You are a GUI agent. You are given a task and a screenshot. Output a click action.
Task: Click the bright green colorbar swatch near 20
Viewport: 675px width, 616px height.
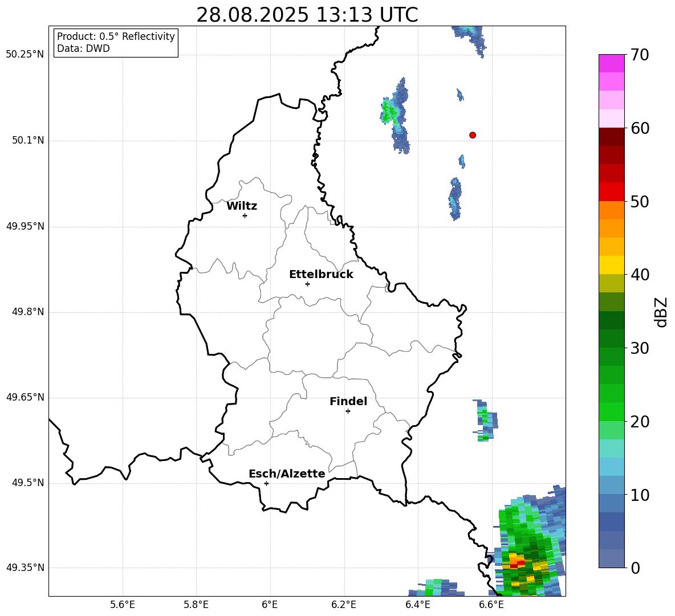[x=611, y=411]
